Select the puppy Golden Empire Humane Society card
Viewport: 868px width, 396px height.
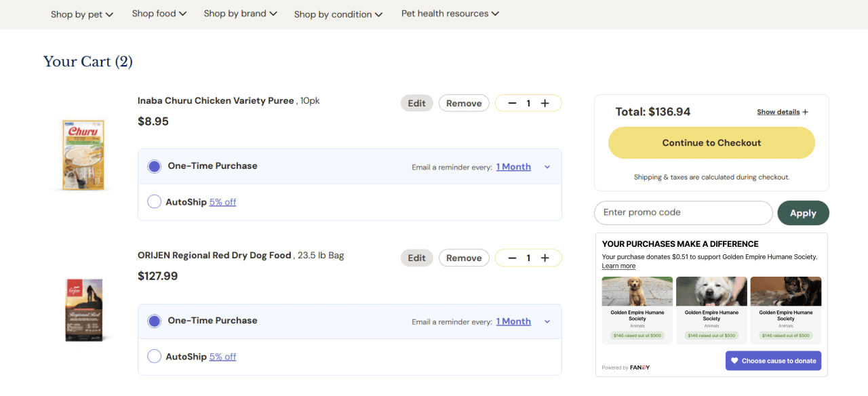[x=637, y=310]
